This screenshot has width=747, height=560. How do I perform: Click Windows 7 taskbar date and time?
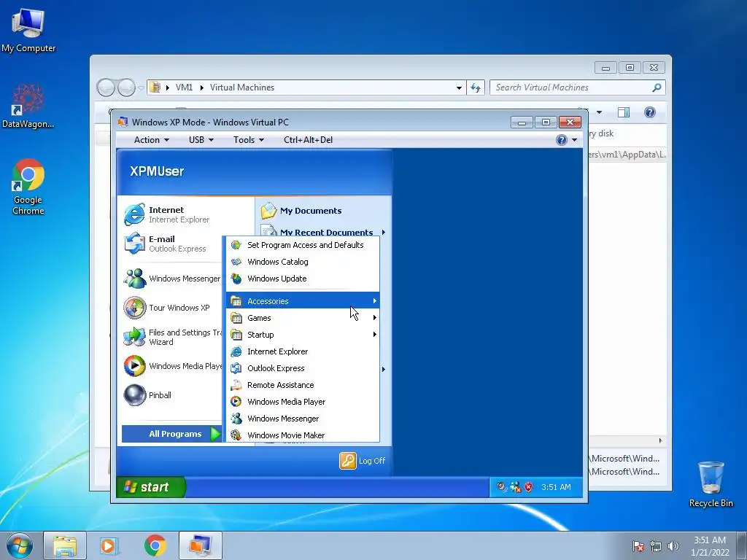click(x=710, y=546)
